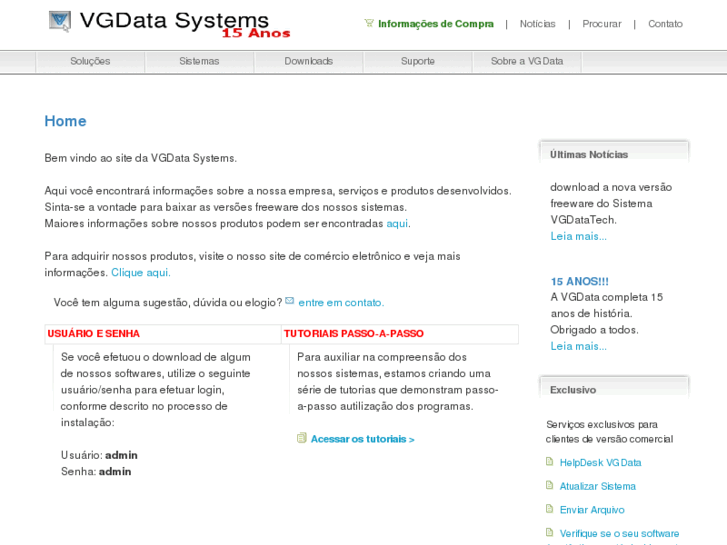
Task: Open the Procurar link in the header
Action: 602,24
